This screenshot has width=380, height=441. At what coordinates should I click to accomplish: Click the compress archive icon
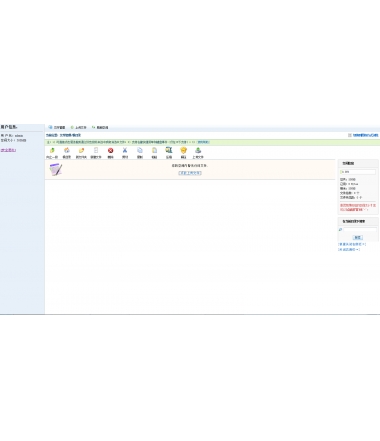coord(169,150)
